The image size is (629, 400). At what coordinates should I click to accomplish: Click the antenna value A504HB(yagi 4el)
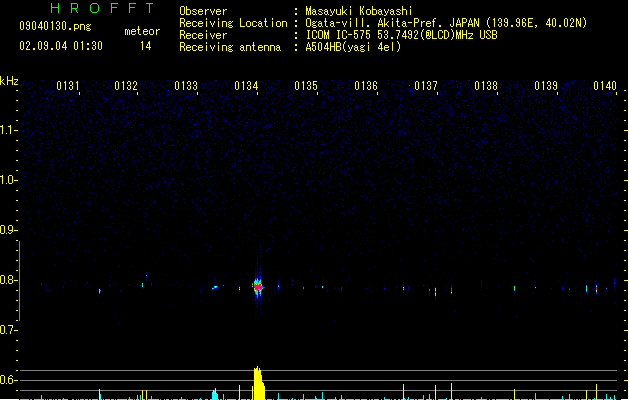coord(353,47)
